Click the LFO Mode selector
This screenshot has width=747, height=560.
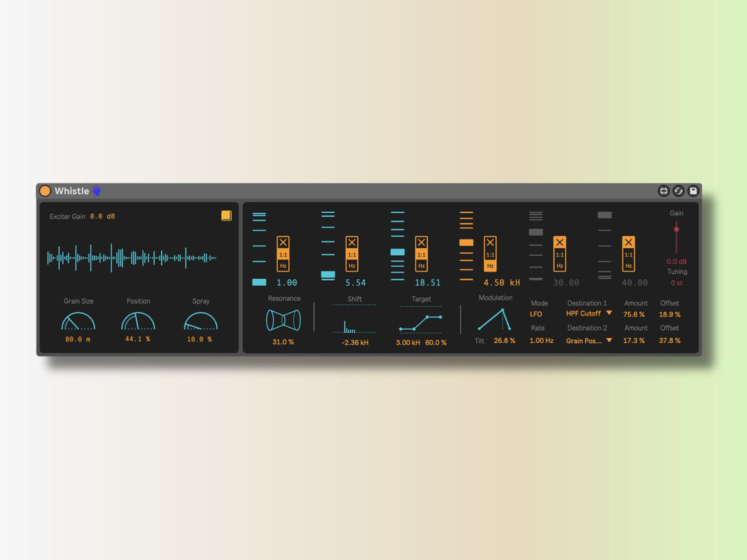536,314
